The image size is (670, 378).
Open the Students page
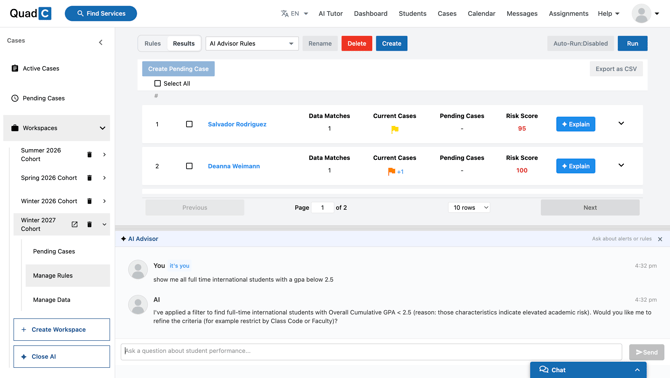[412, 14]
